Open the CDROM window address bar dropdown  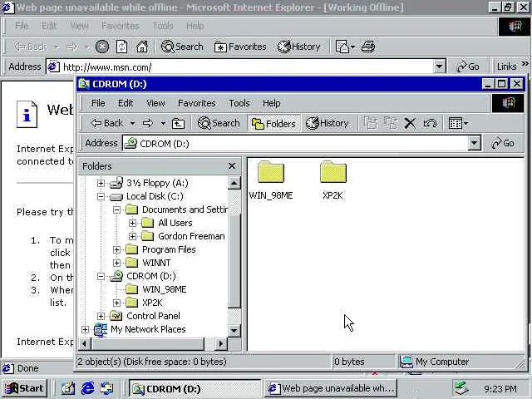point(475,143)
